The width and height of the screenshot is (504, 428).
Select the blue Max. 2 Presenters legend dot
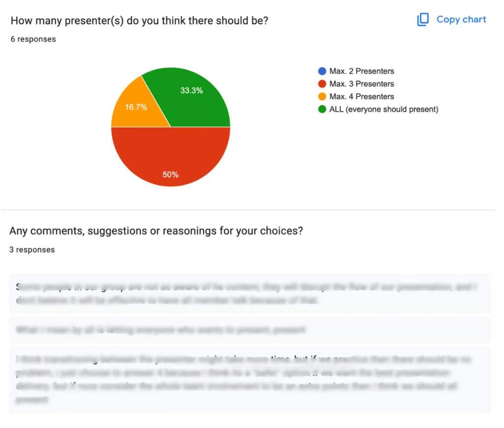(x=322, y=71)
